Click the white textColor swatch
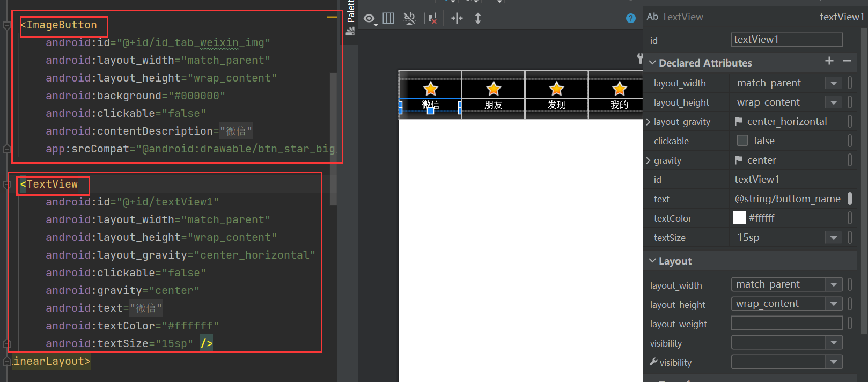Screen dimensions: 868x382 (x=740, y=217)
